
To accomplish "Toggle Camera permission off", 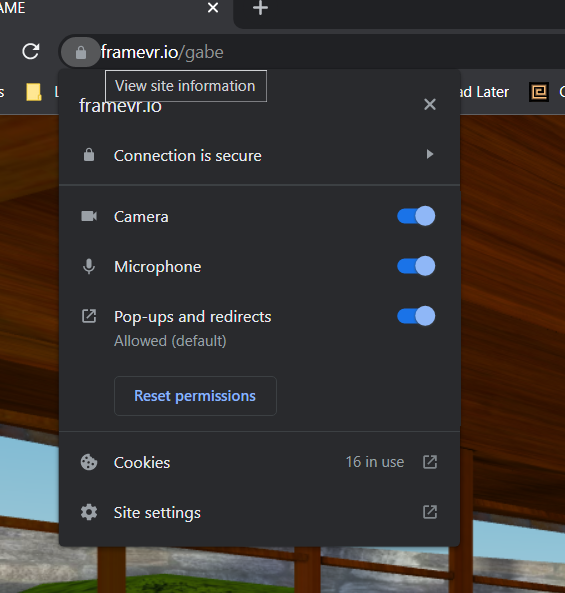I will [416, 216].
